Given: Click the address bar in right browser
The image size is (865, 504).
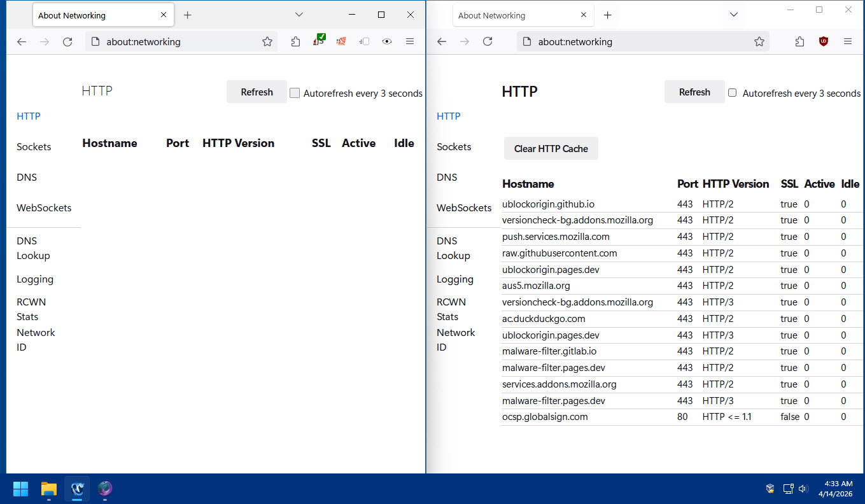Looking at the screenshot, I should pyautogui.click(x=636, y=41).
